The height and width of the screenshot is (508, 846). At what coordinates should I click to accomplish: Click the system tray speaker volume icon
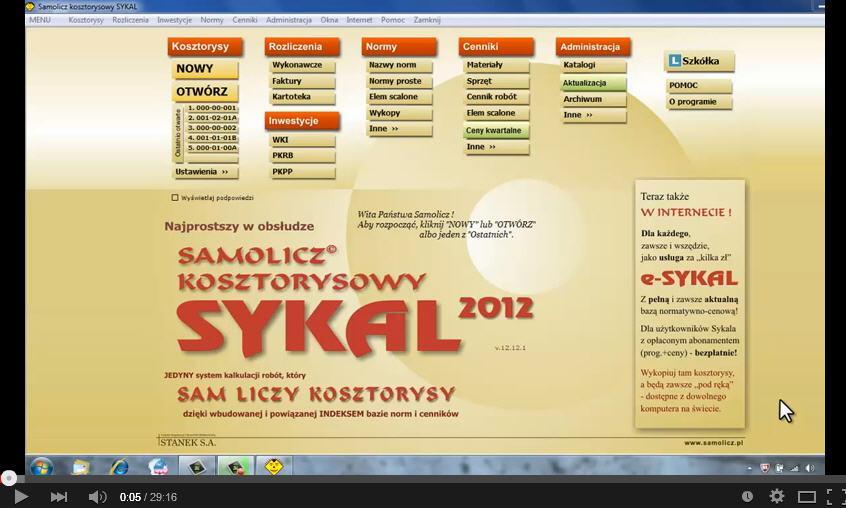coord(809,468)
